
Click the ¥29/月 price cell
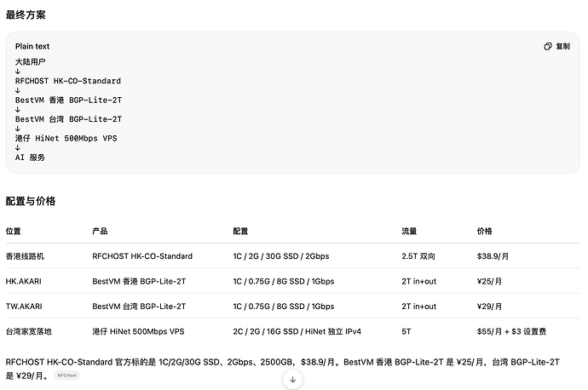pos(489,307)
